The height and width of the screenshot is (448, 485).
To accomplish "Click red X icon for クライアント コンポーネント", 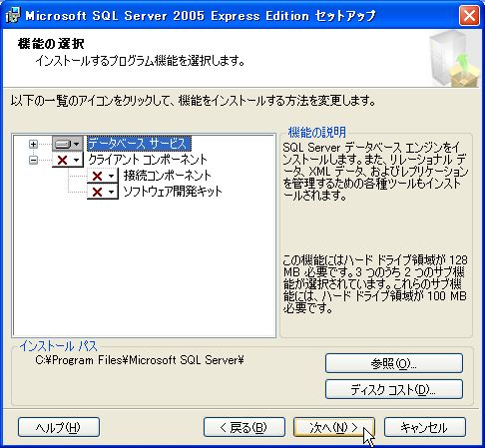I will point(63,161).
